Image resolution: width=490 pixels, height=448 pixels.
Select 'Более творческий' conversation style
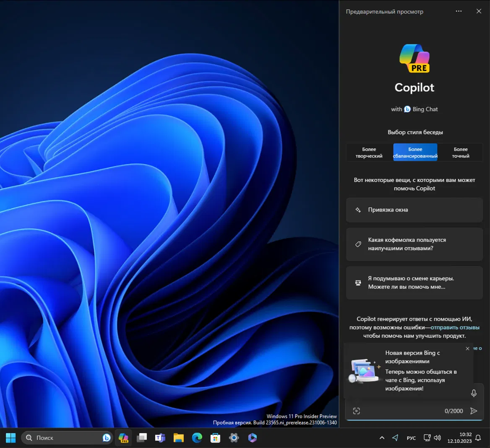(x=369, y=153)
